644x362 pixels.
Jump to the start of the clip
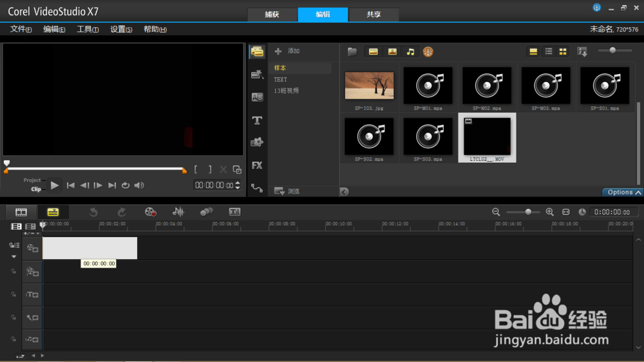[x=71, y=186]
